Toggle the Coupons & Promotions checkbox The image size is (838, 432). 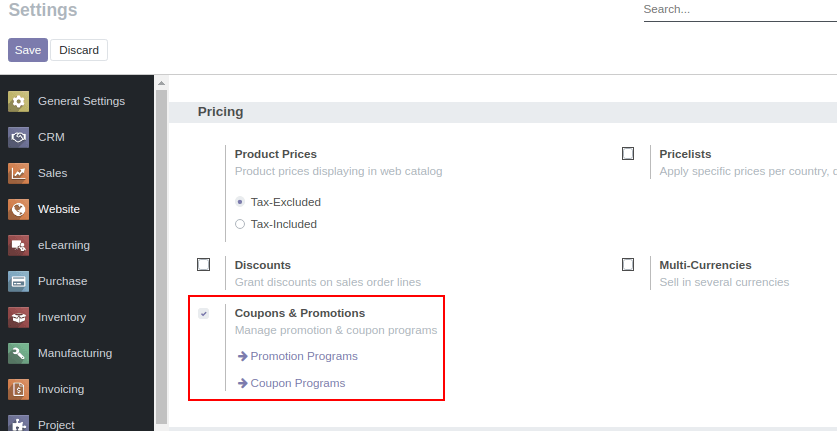point(204,313)
